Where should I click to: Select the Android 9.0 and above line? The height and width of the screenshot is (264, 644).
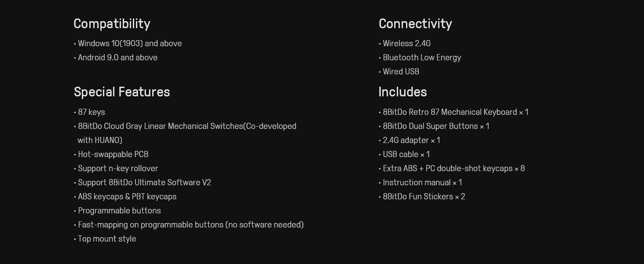pos(116,58)
